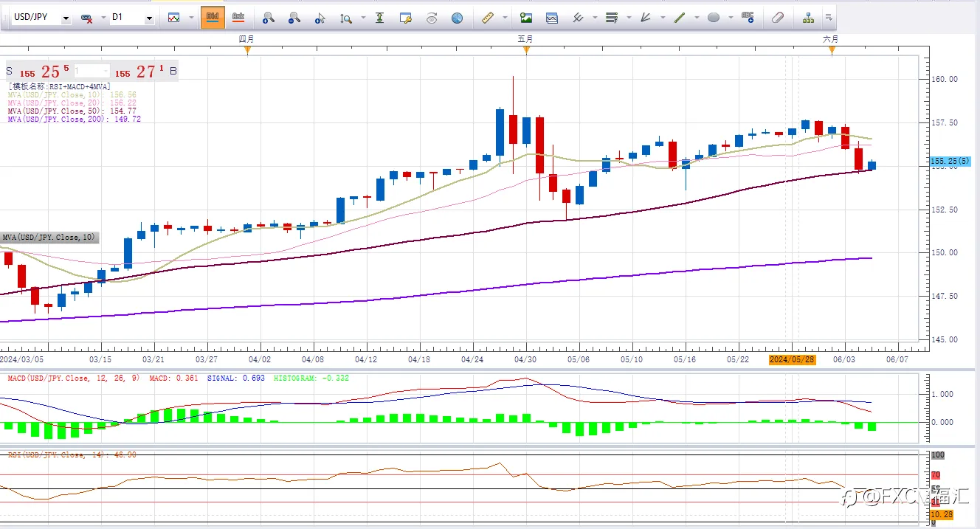The image size is (980, 529).
Task: Click the zoom out magnifier
Action: coord(294,18)
